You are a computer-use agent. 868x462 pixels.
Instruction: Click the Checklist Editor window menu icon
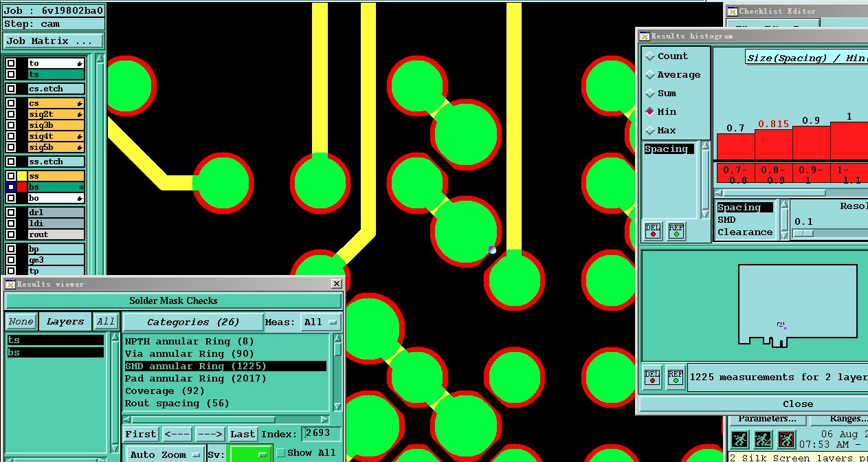coord(733,11)
